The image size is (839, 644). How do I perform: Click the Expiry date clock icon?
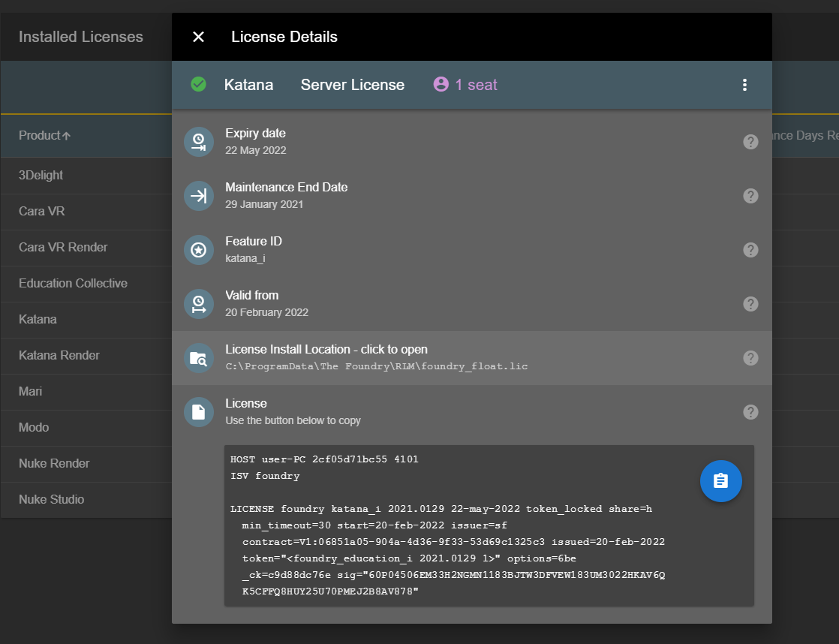[x=199, y=142]
